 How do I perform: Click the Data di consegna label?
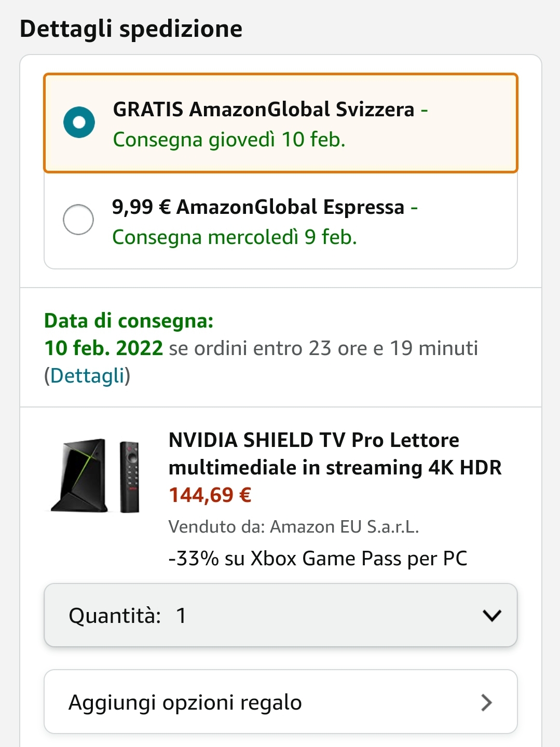pos(129,321)
